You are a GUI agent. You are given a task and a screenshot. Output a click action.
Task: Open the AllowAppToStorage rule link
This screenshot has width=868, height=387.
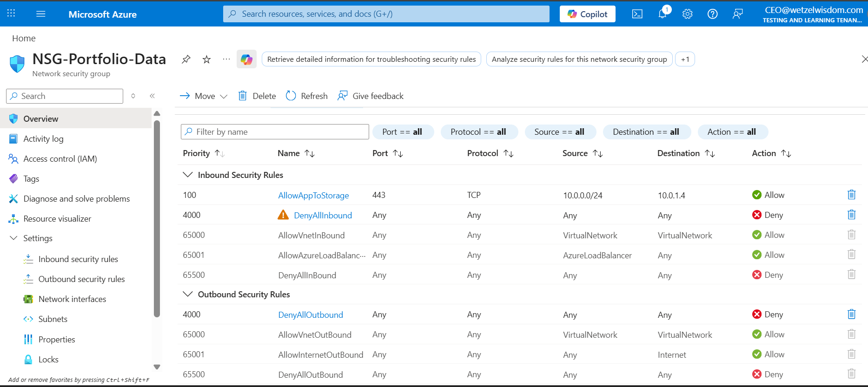(313, 196)
